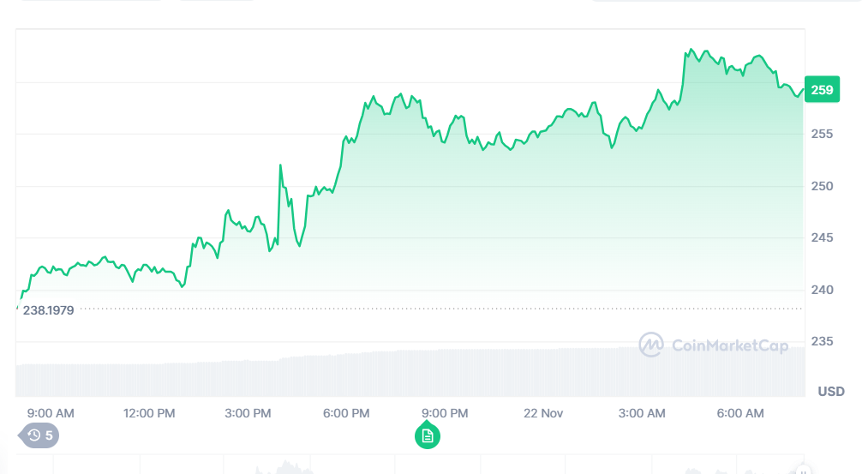Screen dimensions: 868x474
Task: Click the 240 price axis label
Action: [822, 290]
